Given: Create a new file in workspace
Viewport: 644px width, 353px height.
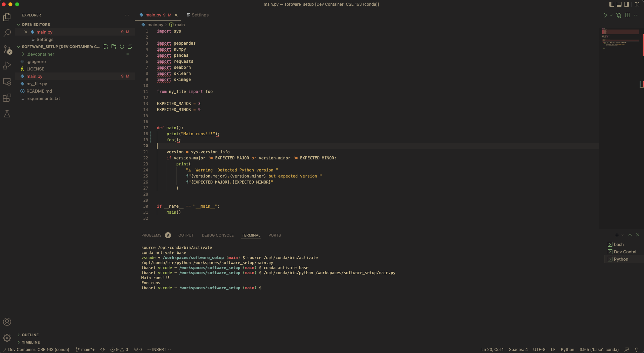Looking at the screenshot, I should (x=106, y=47).
